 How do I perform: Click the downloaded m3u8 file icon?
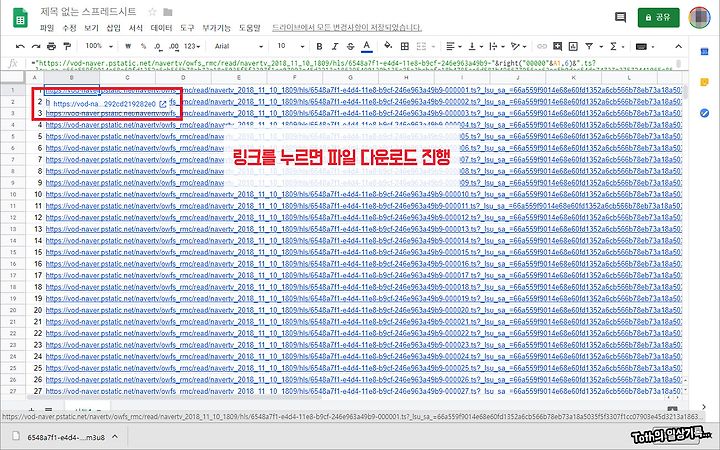[16, 436]
